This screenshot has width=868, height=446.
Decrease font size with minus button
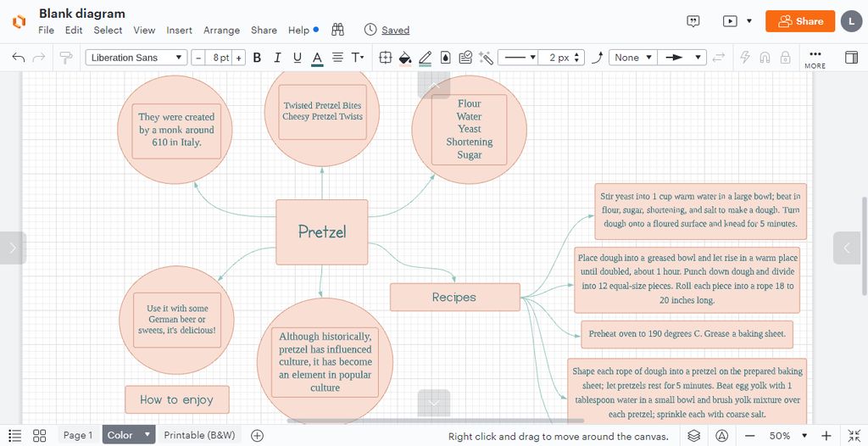coord(198,58)
